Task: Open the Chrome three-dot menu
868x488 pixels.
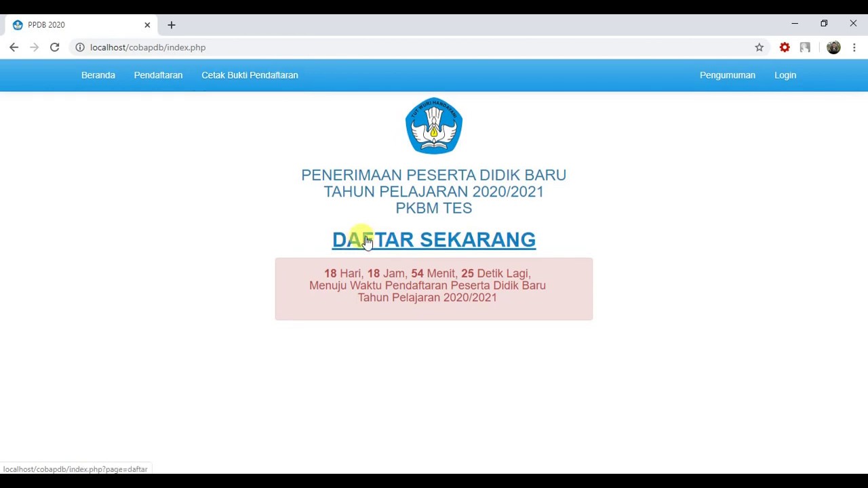Action: (854, 47)
